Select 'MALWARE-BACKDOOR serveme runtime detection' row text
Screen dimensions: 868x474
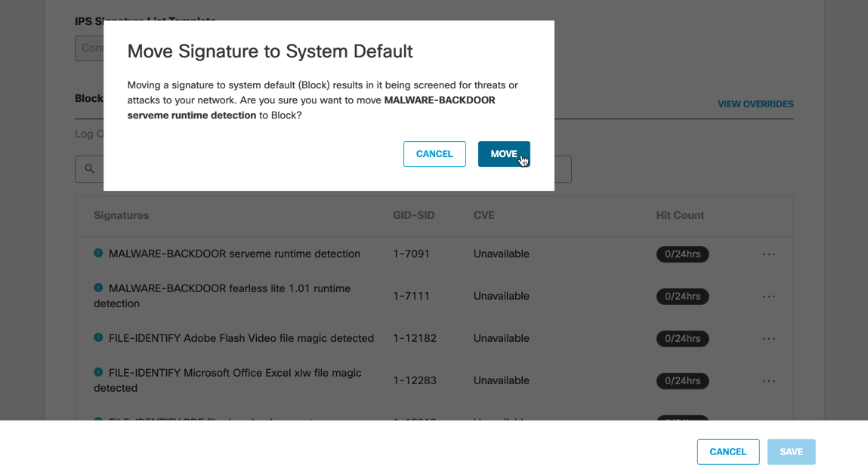[234, 254]
